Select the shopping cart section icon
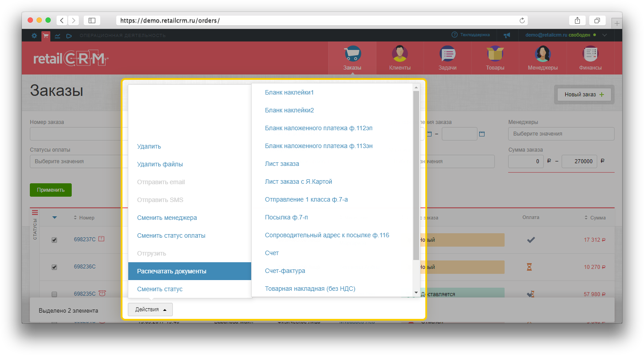 (46, 36)
